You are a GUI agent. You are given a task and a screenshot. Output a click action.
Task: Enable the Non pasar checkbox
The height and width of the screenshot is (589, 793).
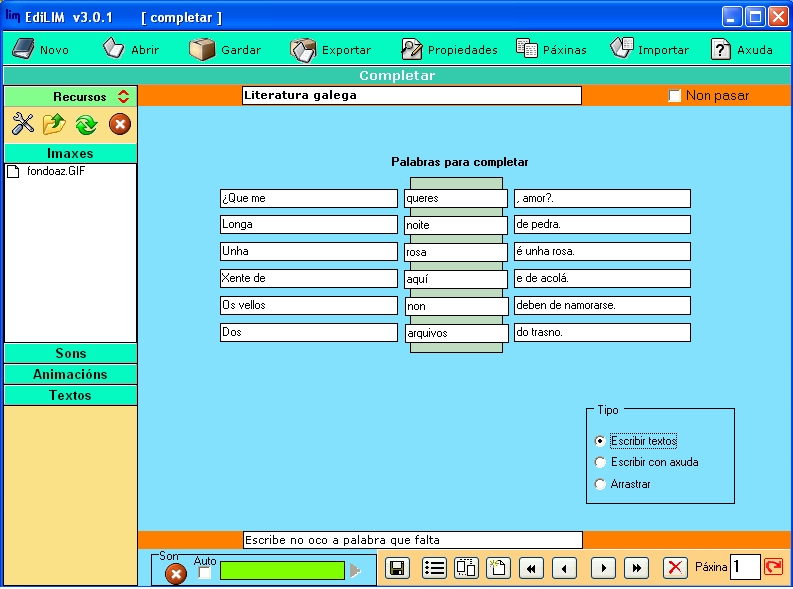point(674,96)
